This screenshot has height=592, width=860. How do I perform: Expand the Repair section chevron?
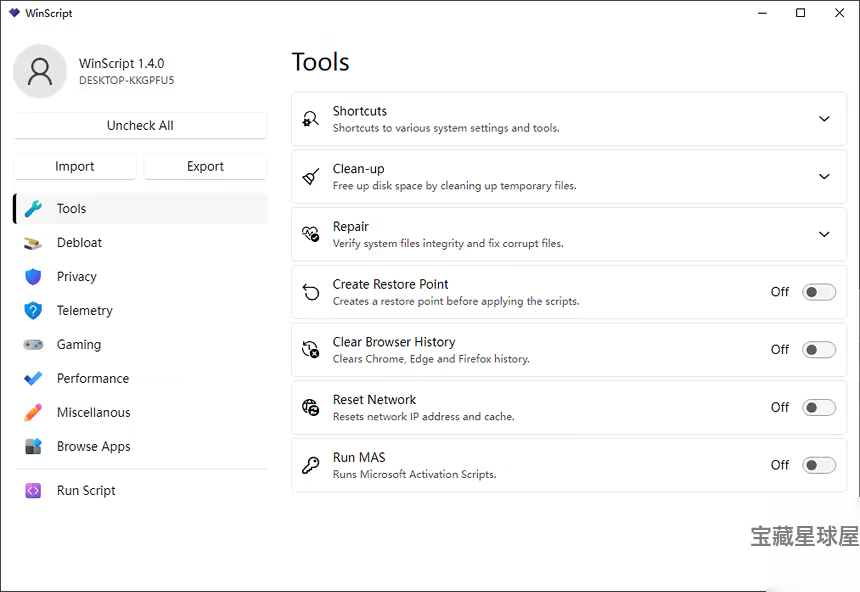pos(824,234)
